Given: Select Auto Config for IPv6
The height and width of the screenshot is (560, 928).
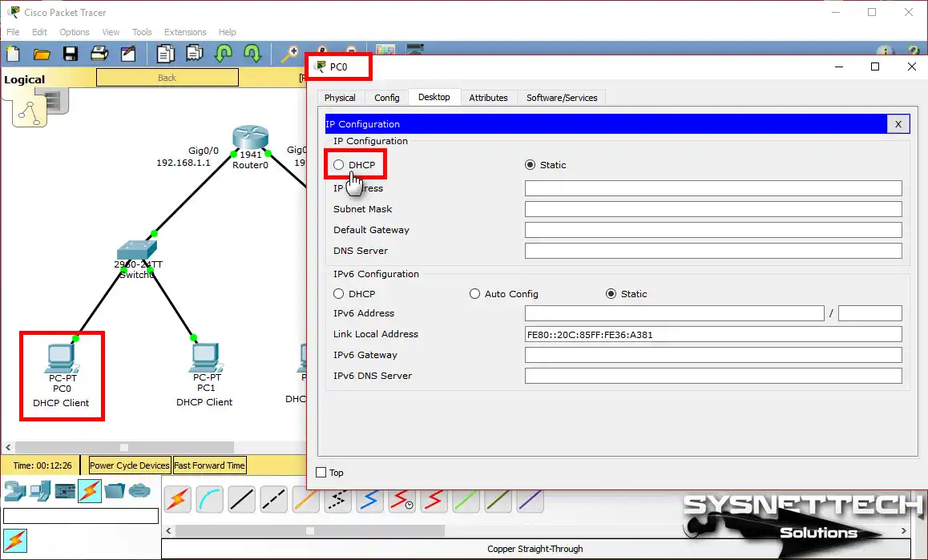Looking at the screenshot, I should pos(474,294).
